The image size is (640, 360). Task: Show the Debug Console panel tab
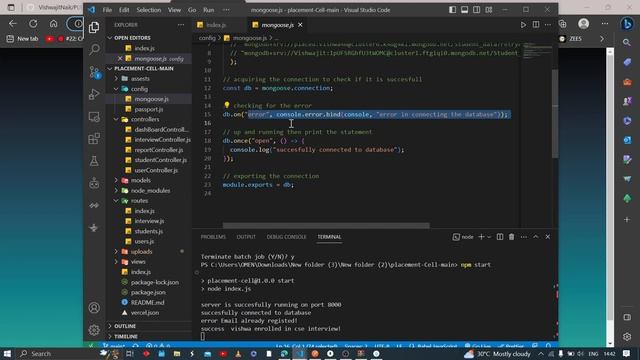click(286, 237)
